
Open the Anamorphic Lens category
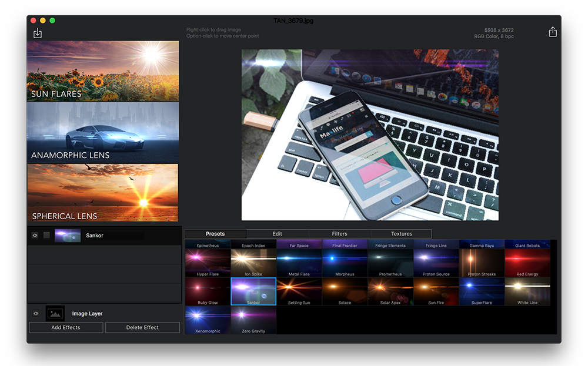[102, 133]
